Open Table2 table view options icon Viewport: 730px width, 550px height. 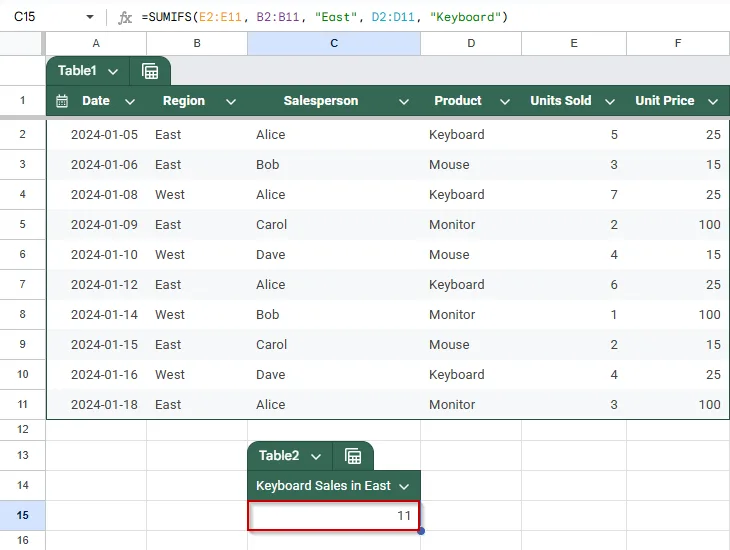(353, 456)
